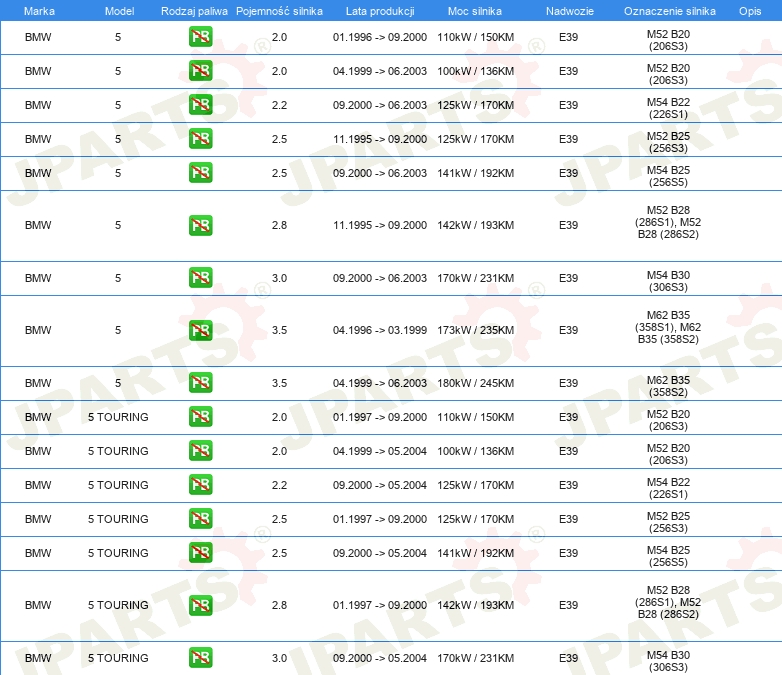Click the Pojemność silnika column header
Viewport: 782px width, 675px height.
coord(279,10)
